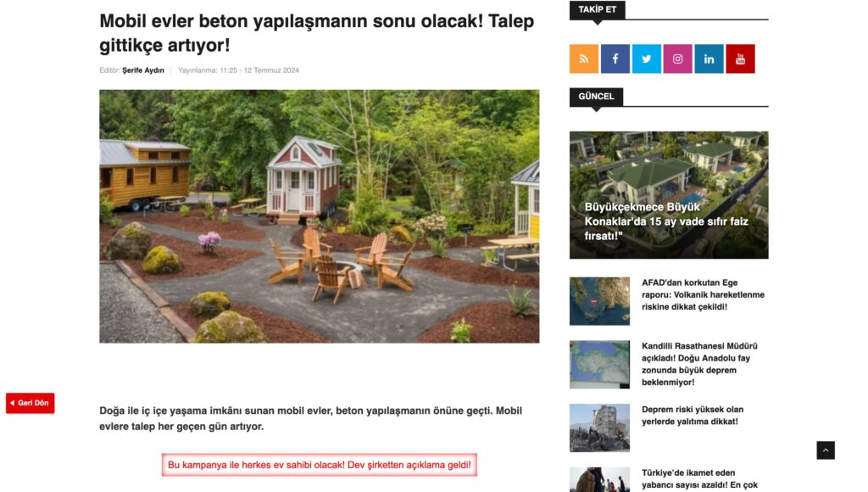Open the red campaign link banner

(320, 465)
